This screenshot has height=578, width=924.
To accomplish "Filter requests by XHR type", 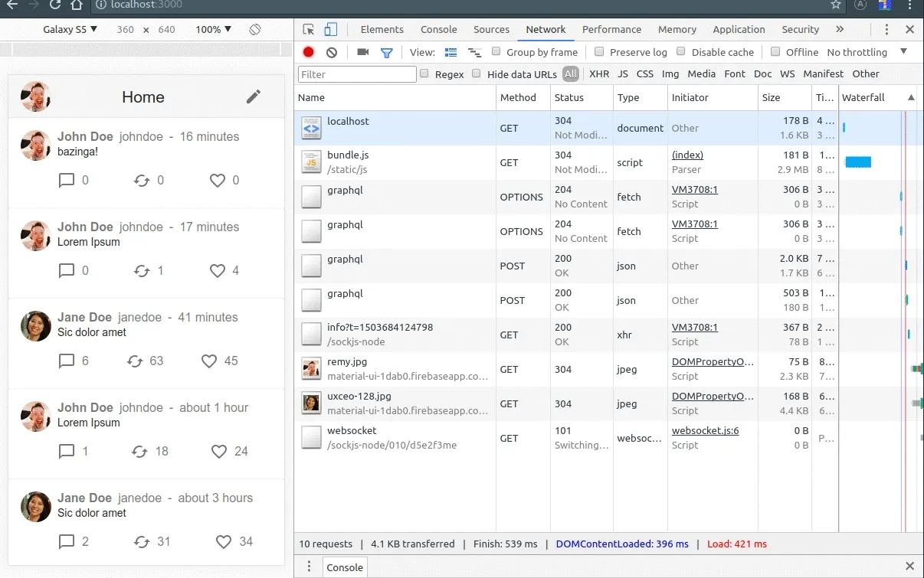I will [599, 74].
